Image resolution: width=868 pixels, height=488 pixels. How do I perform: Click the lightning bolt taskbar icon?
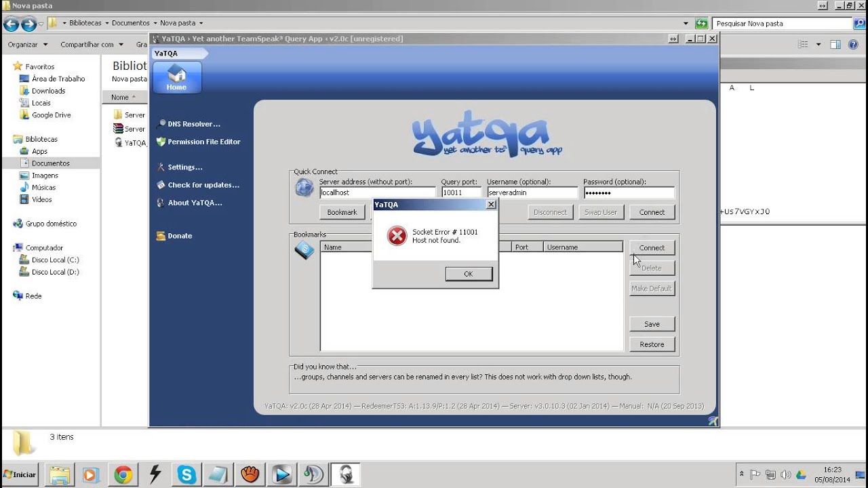point(155,474)
